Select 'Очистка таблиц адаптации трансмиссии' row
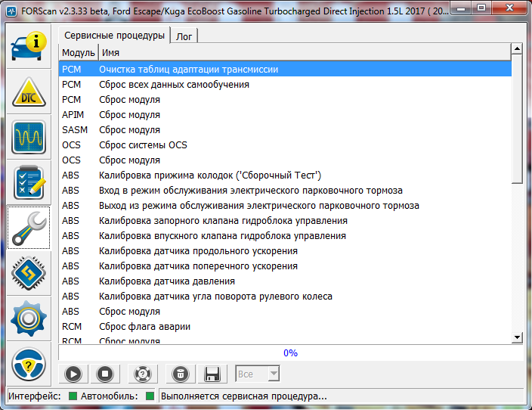This screenshot has height=410, width=532. click(285, 70)
